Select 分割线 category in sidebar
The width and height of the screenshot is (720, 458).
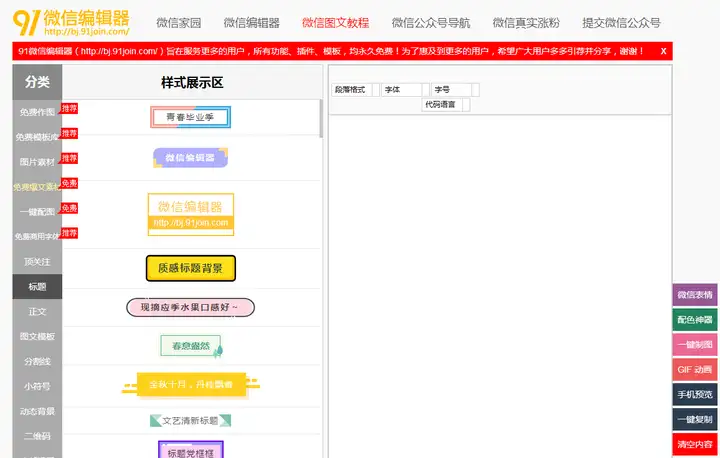pyautogui.click(x=37, y=362)
